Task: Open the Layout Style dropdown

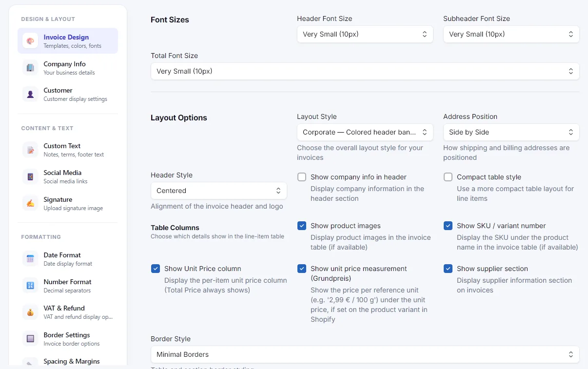Action: (365, 132)
